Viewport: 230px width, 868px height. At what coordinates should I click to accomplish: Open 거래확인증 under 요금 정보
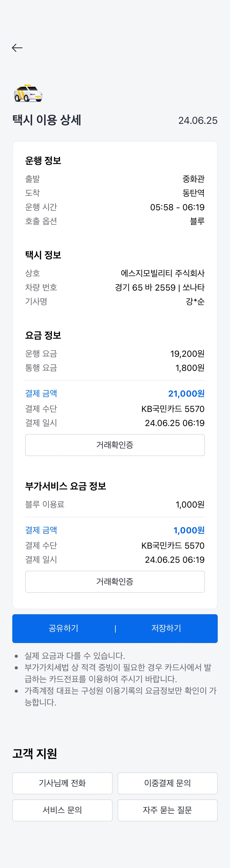[x=115, y=445]
